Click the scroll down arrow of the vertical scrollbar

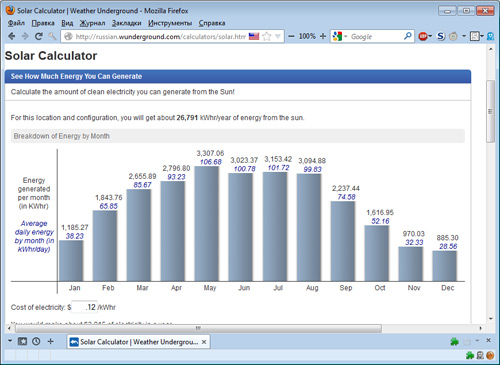coord(491,319)
